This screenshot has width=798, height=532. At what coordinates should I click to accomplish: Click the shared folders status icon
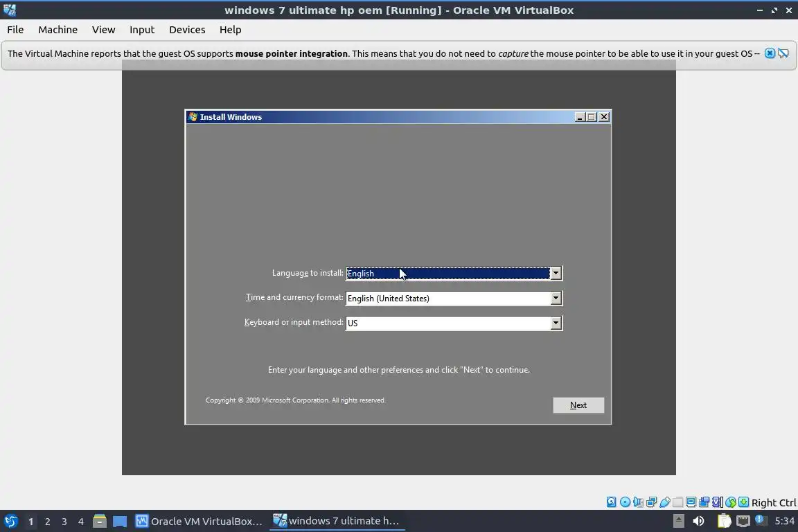[x=678, y=502]
